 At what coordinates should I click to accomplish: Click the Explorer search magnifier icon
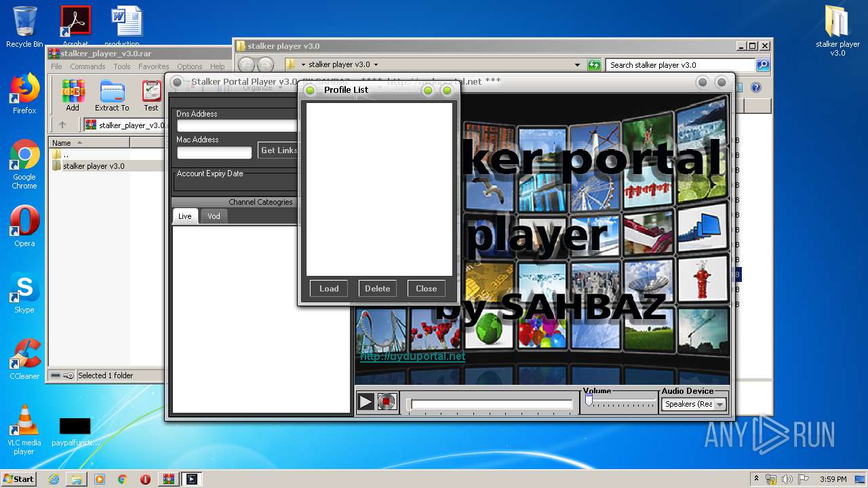pyautogui.click(x=763, y=65)
